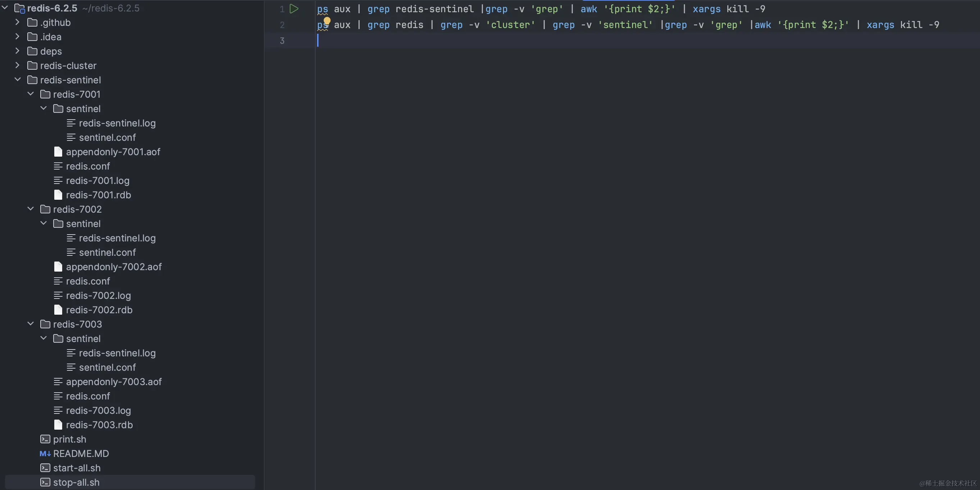This screenshot has height=490, width=980.
Task: Click the redis-6.2.5 project root folder icon
Action: click(x=19, y=8)
